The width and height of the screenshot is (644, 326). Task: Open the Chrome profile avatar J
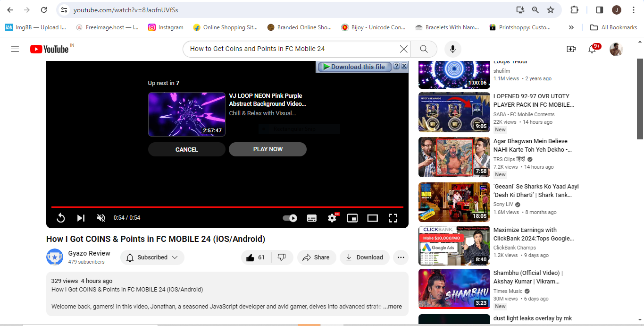(x=617, y=9)
